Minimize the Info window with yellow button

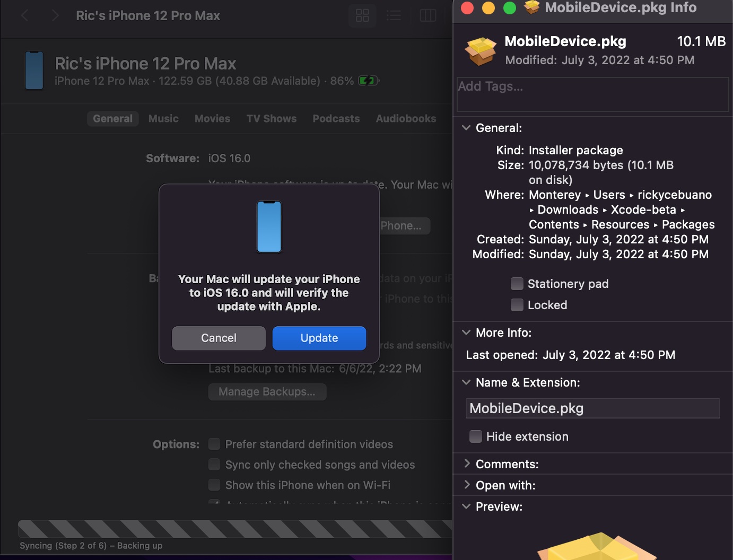tap(488, 8)
